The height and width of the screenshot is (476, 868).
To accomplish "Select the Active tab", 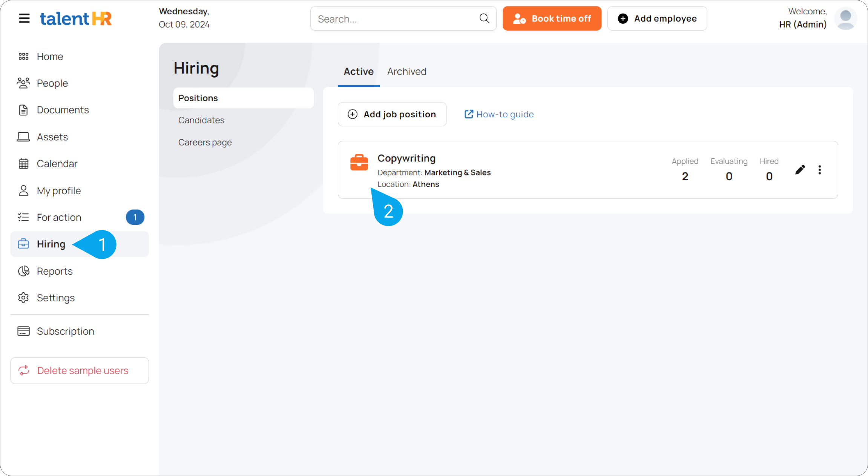I will click(358, 72).
